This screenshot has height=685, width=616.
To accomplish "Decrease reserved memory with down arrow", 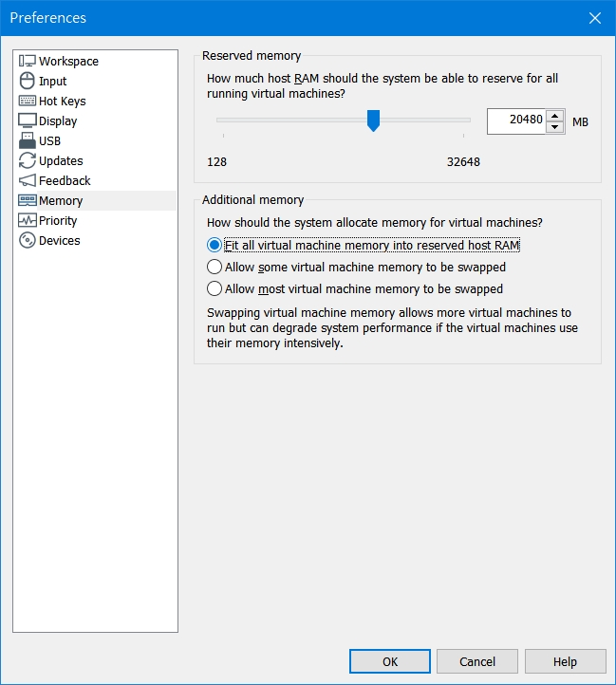I will [555, 127].
